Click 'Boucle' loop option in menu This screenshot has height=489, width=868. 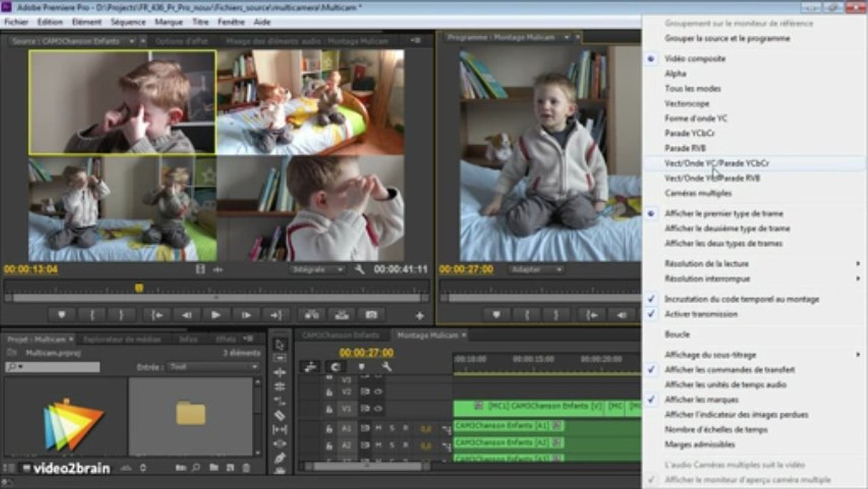click(677, 334)
